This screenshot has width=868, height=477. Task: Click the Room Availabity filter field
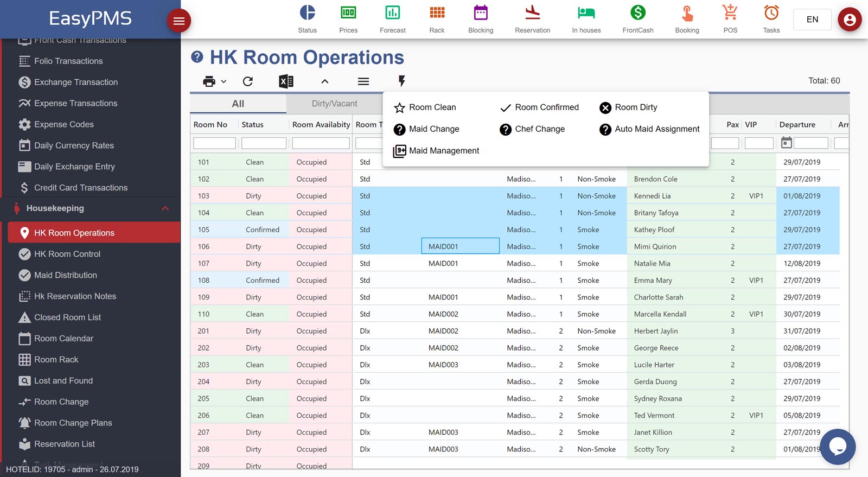(x=321, y=143)
